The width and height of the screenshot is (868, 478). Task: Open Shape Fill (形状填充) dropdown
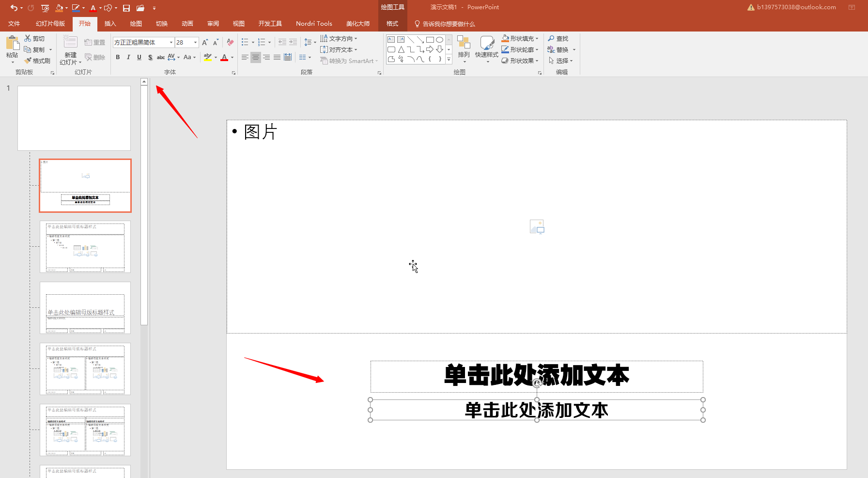coord(520,38)
